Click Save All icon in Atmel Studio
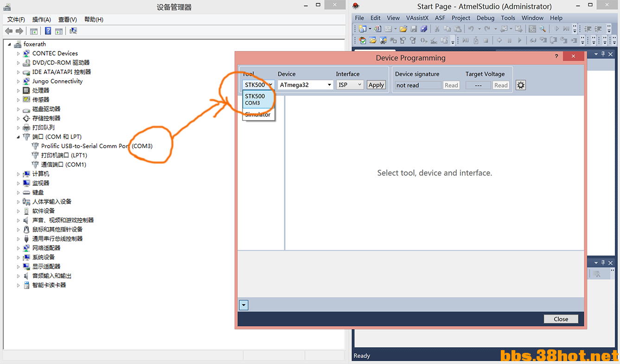620x364 pixels. 423,29
